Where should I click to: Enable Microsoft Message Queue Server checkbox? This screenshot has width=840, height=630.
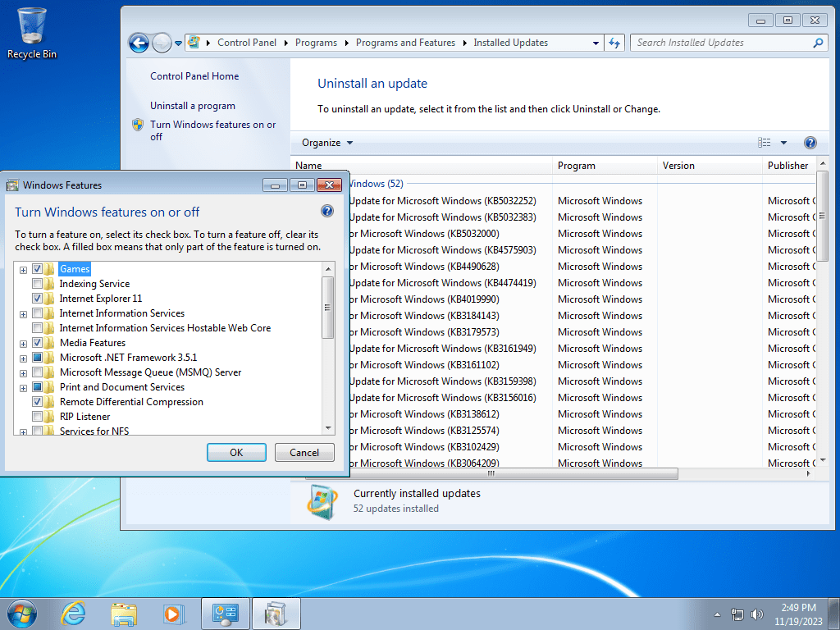[37, 372]
